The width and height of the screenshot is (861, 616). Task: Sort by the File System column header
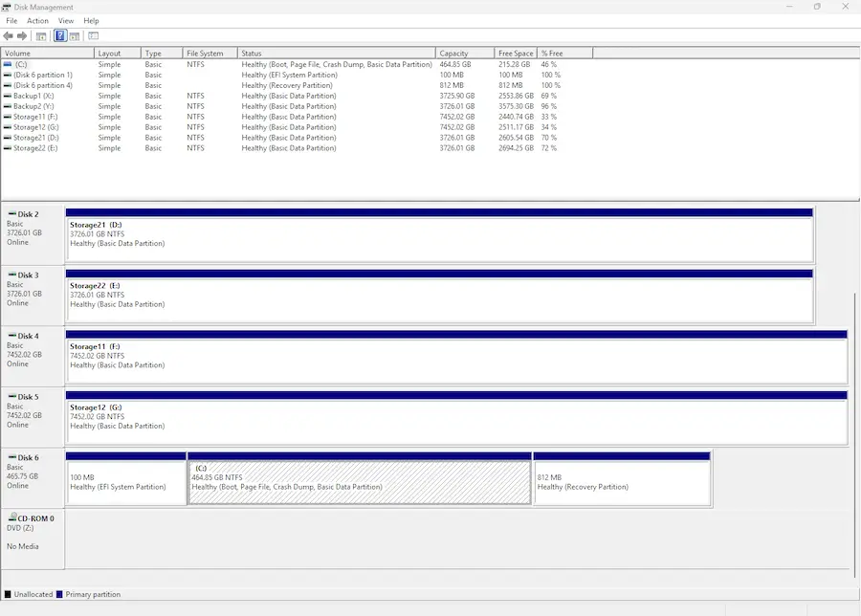pos(210,54)
